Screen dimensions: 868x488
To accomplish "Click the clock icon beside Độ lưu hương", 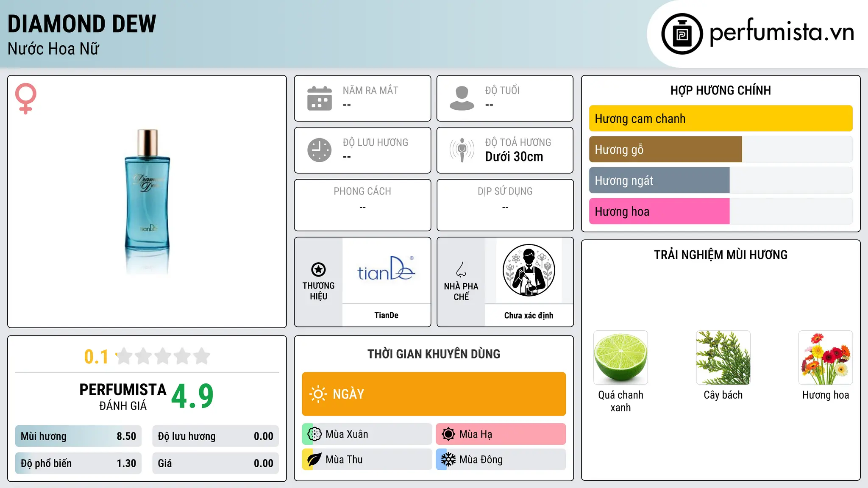I will pyautogui.click(x=320, y=150).
